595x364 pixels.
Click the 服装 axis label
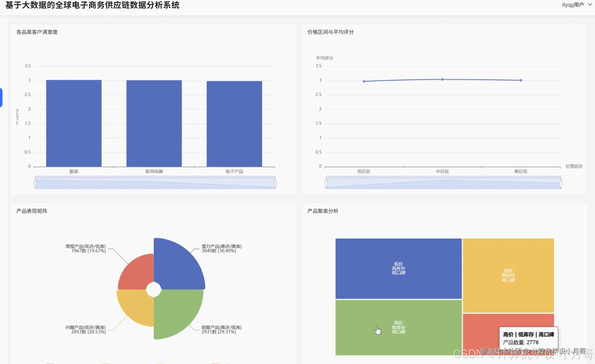pos(74,171)
